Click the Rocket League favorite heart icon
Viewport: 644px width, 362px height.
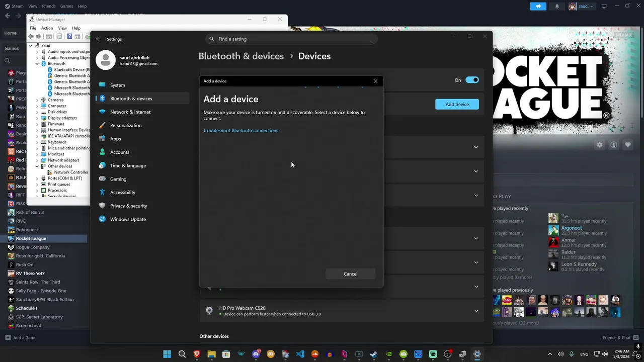click(628, 145)
